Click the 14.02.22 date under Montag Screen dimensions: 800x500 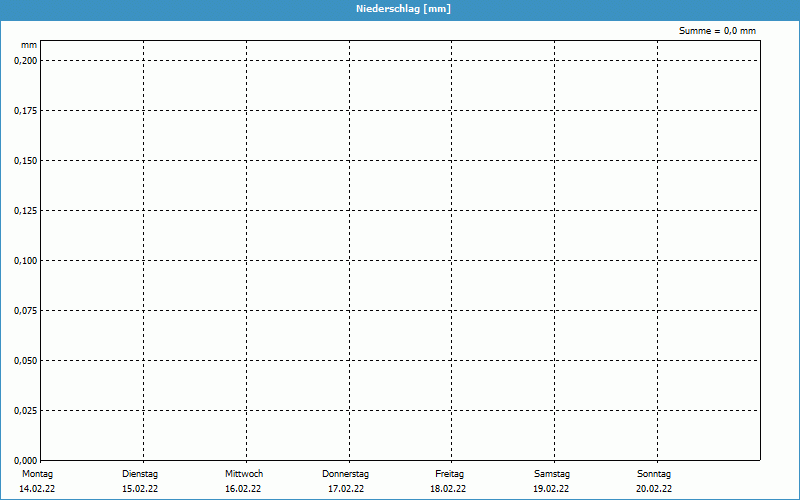coord(37,489)
